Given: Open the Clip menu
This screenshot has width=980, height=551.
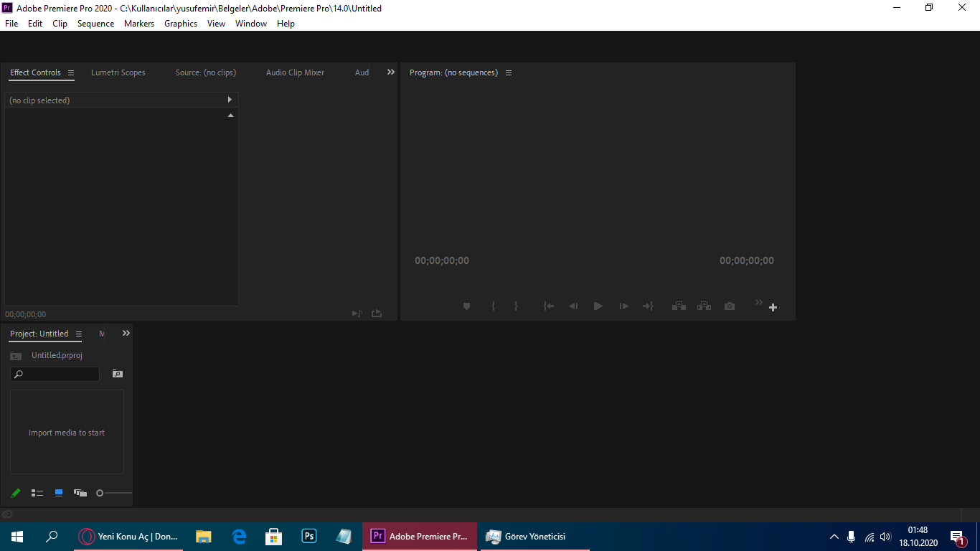Looking at the screenshot, I should pyautogui.click(x=60, y=24).
